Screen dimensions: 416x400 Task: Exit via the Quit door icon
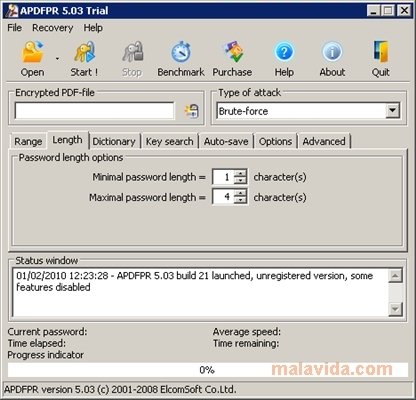(381, 52)
